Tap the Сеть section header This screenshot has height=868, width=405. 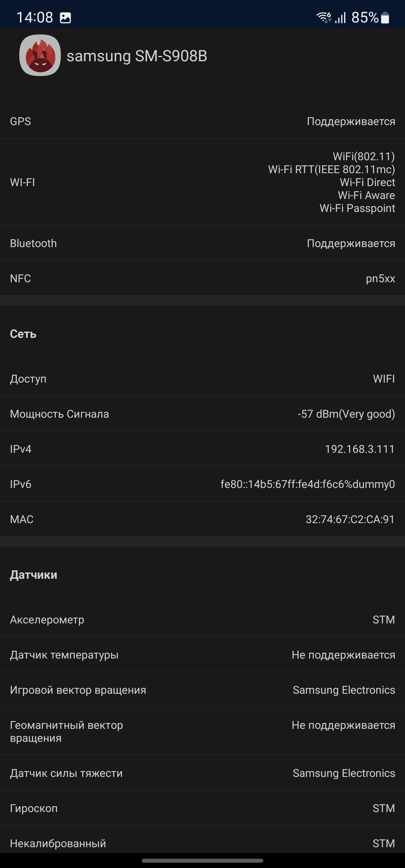point(23,334)
